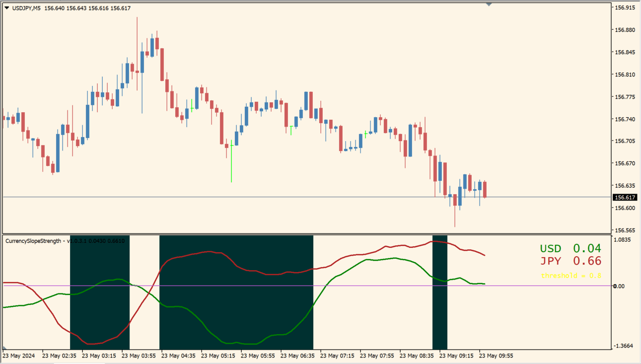Click the 23 May 02:35 time label
This screenshot has height=364, width=641.
click(59, 356)
